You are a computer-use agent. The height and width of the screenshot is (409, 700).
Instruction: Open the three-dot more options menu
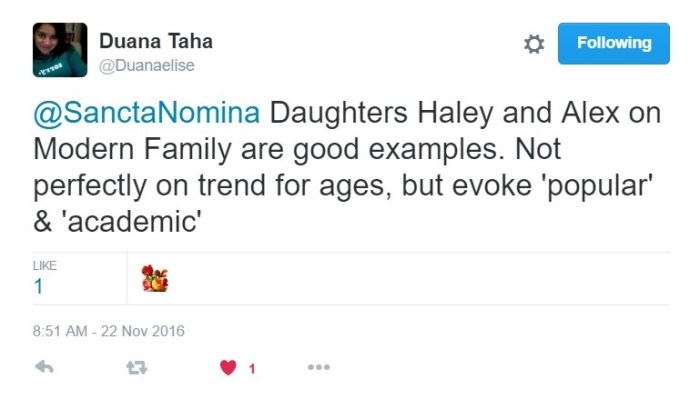pos(318,367)
